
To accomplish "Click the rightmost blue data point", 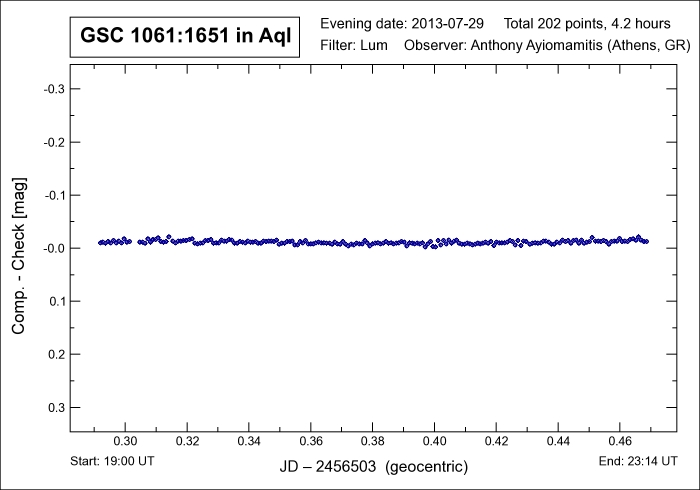I will (x=647, y=241).
